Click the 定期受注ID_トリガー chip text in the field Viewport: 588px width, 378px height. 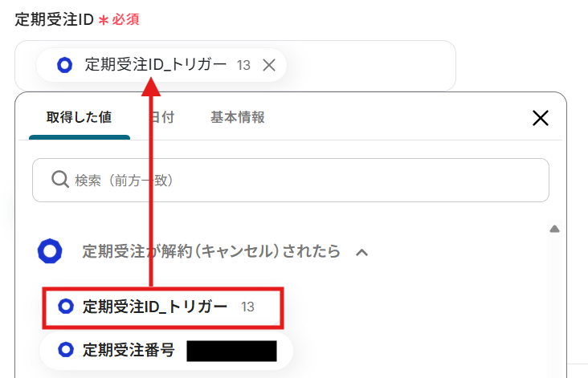(x=156, y=65)
